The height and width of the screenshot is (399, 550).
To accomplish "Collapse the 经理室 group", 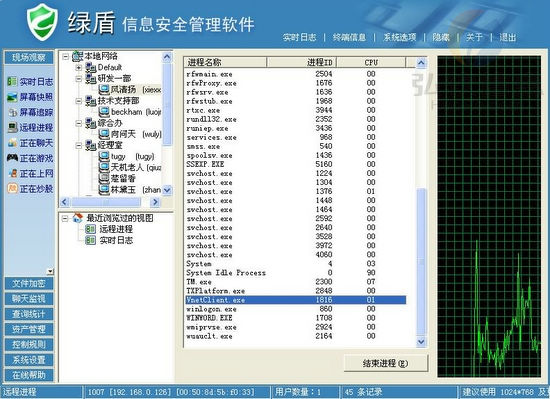I will [79, 145].
